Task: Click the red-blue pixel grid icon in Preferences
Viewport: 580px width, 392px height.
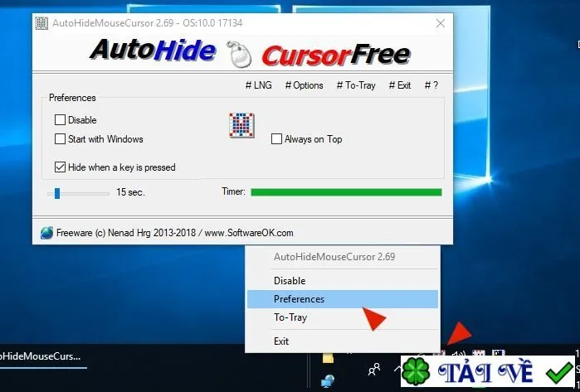Action: coord(241,126)
